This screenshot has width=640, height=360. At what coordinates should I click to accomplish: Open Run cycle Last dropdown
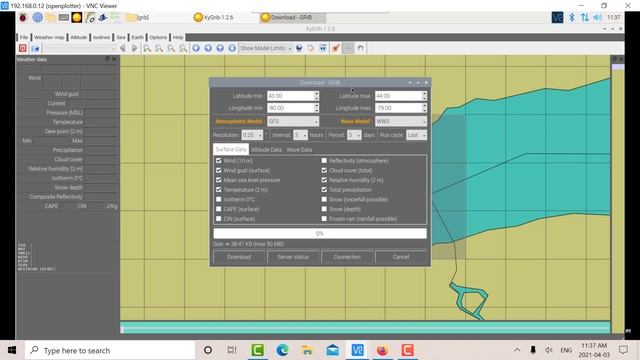coord(416,135)
